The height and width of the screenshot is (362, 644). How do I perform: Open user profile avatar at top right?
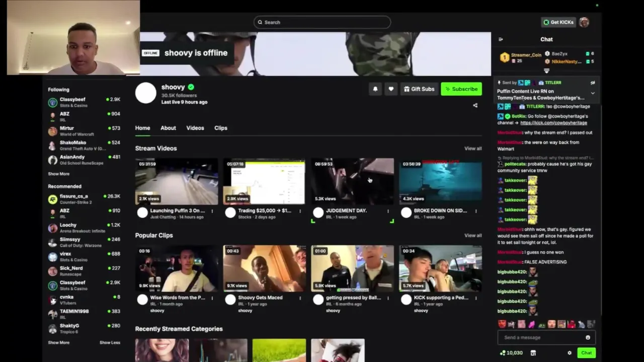(584, 22)
